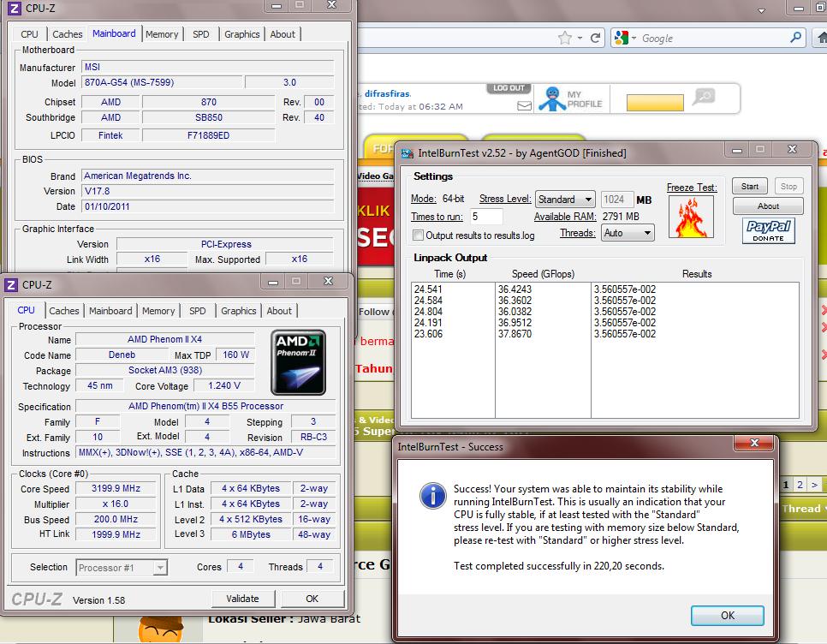Click the Times to run field
This screenshot has height=644, width=827.
tap(486, 217)
